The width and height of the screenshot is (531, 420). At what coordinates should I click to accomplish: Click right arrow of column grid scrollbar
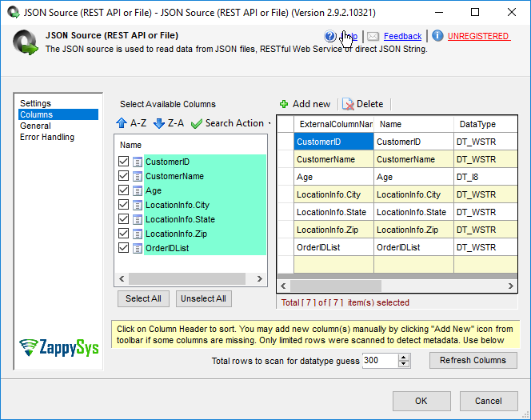click(511, 286)
